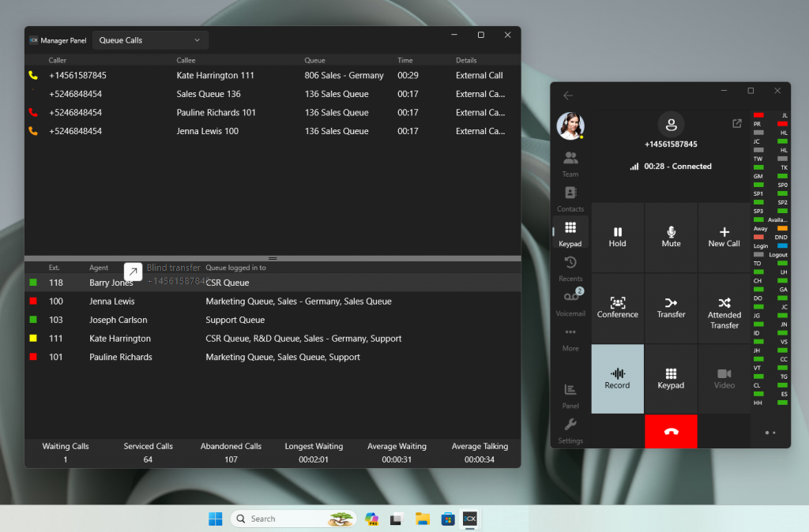The width and height of the screenshot is (809, 532).
Task: Open the Recents call history
Action: [570, 269]
